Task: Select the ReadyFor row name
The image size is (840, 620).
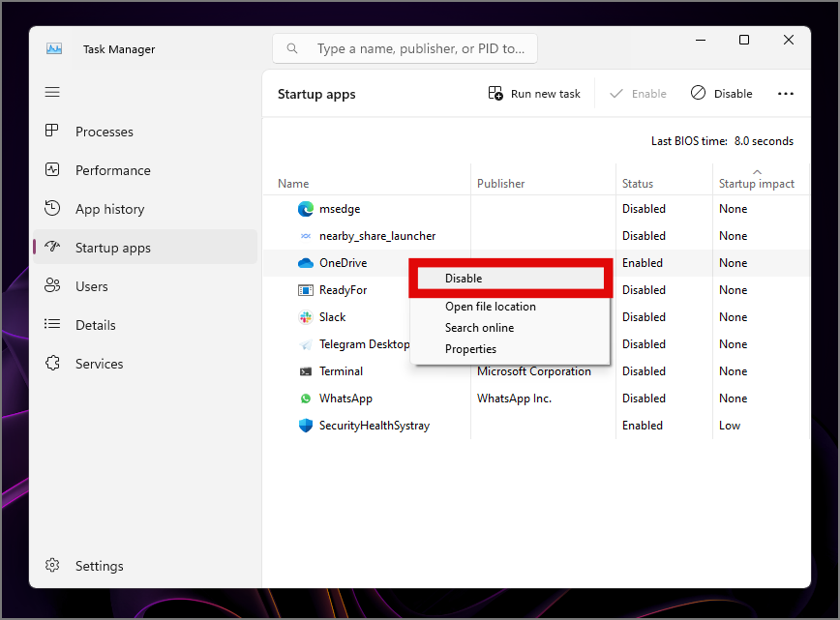Action: (x=343, y=290)
